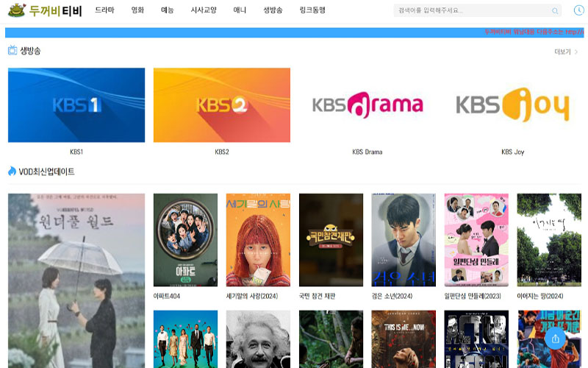Open the 링크동맹 menu

click(x=312, y=10)
